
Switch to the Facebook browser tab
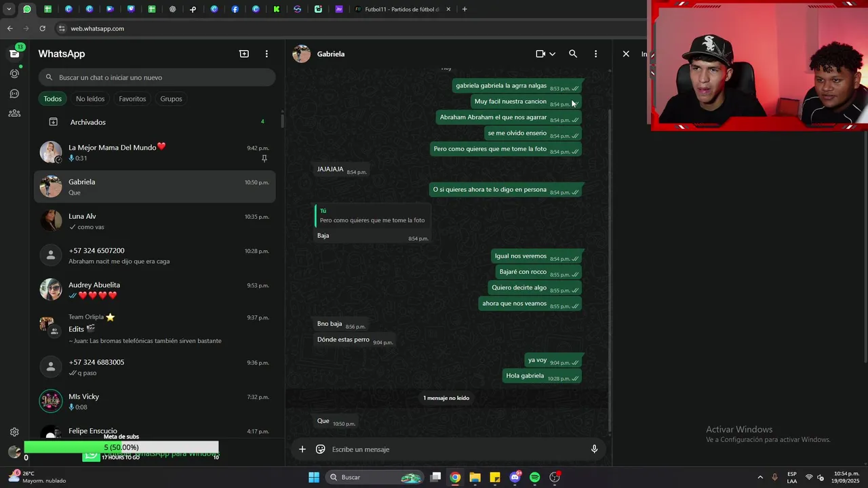(235, 9)
